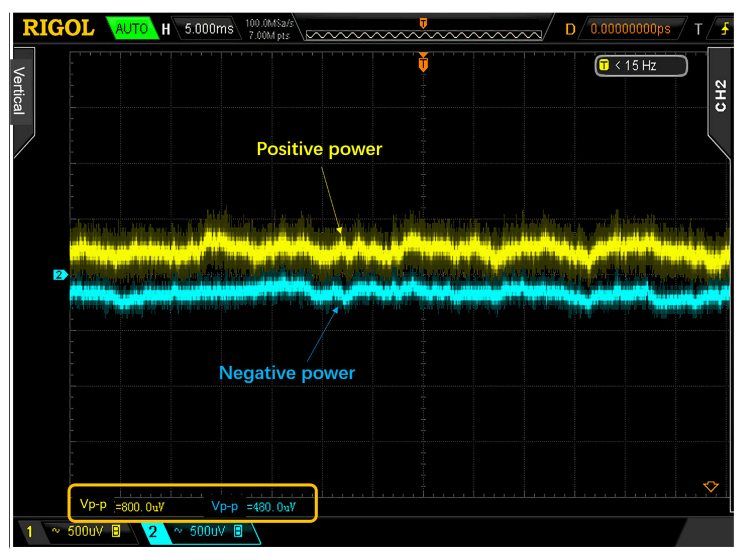Viewport: 743px width, 560px height.
Task: Select the 0.00000000ps delay value
Action: (x=630, y=29)
